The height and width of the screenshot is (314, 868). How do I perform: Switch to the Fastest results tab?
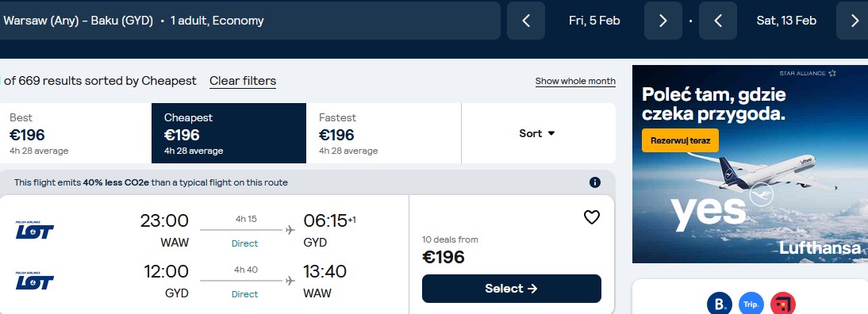click(x=384, y=133)
